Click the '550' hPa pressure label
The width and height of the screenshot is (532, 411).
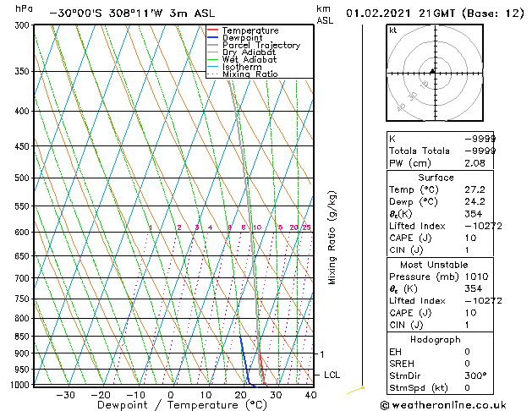coord(24,206)
